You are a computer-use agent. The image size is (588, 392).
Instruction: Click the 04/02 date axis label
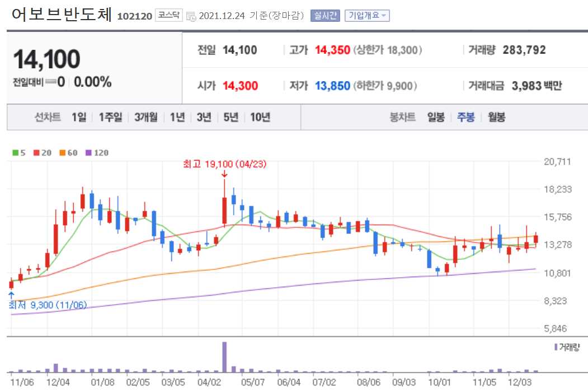tap(209, 382)
